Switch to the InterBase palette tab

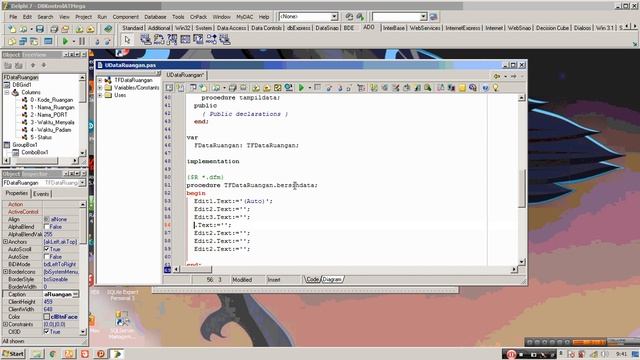pos(393,28)
